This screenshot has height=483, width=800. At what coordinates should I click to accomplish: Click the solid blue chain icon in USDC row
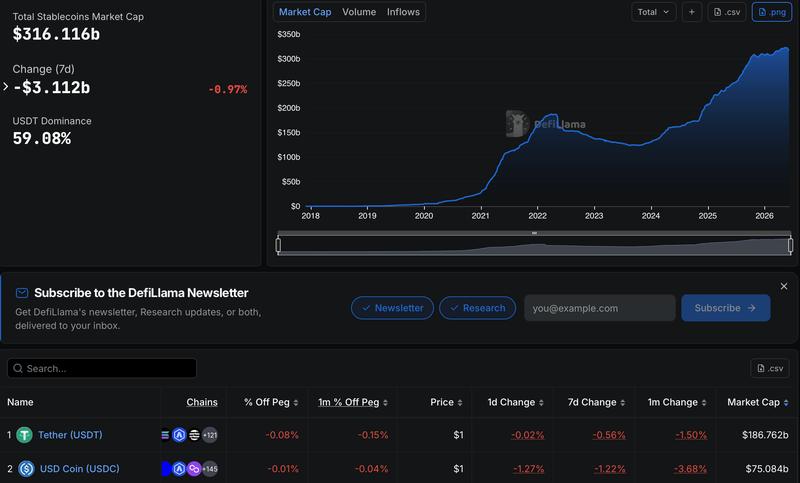pyautogui.click(x=165, y=468)
